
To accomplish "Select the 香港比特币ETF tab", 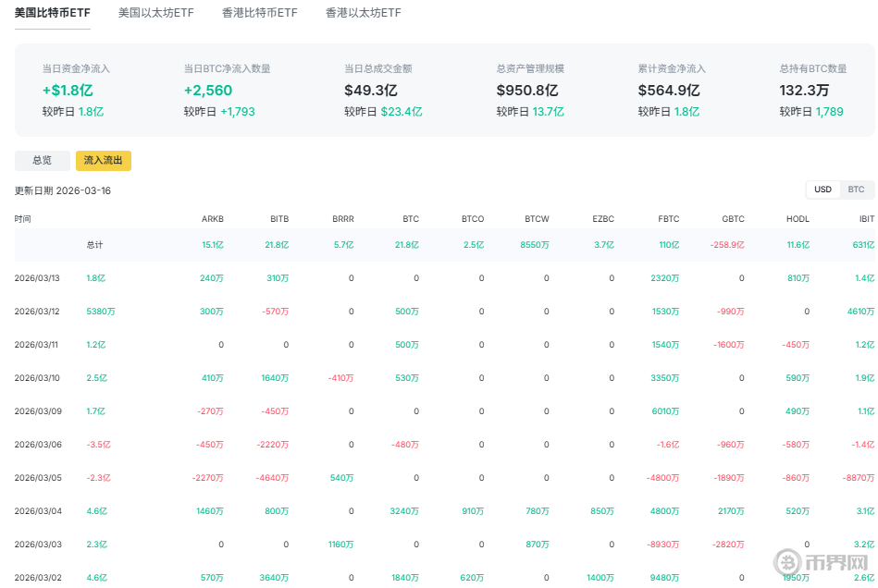I will coord(259,12).
